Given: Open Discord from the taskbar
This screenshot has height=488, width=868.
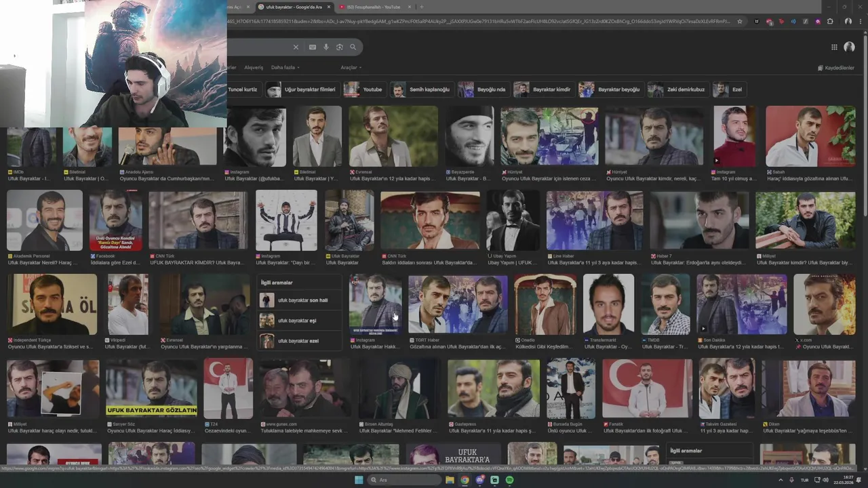Looking at the screenshot, I should point(479,480).
